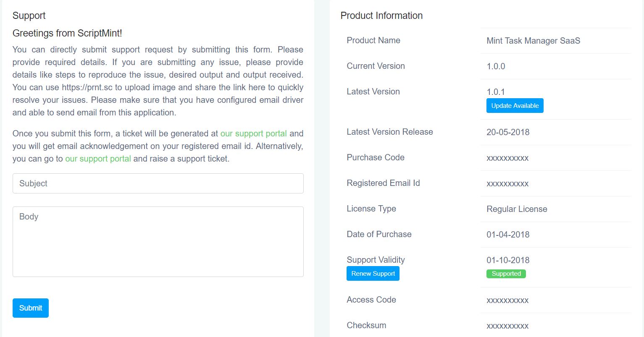Open first 'our support portal' link
The image size is (644, 337).
pos(254,133)
